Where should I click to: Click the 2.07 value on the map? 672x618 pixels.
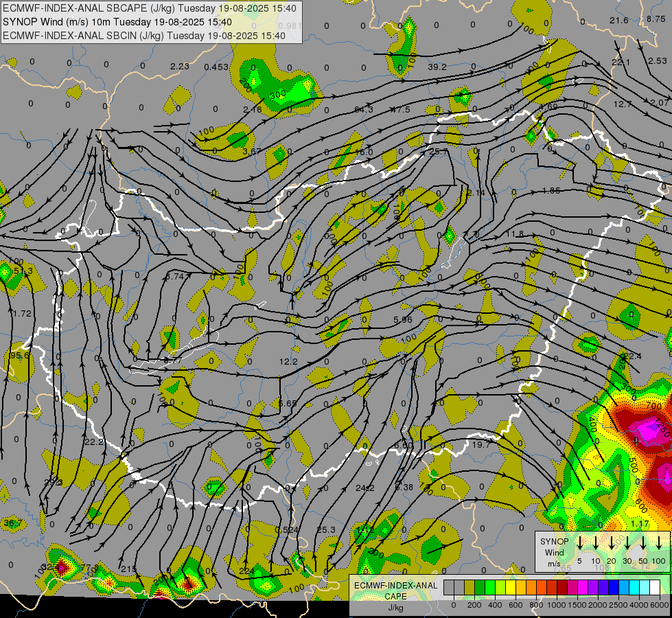tap(659, 102)
